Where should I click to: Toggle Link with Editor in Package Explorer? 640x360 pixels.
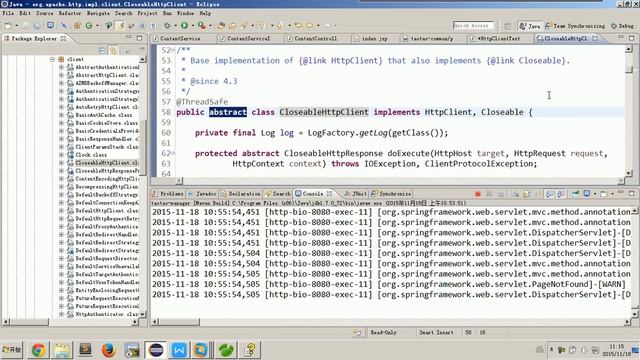(x=113, y=50)
